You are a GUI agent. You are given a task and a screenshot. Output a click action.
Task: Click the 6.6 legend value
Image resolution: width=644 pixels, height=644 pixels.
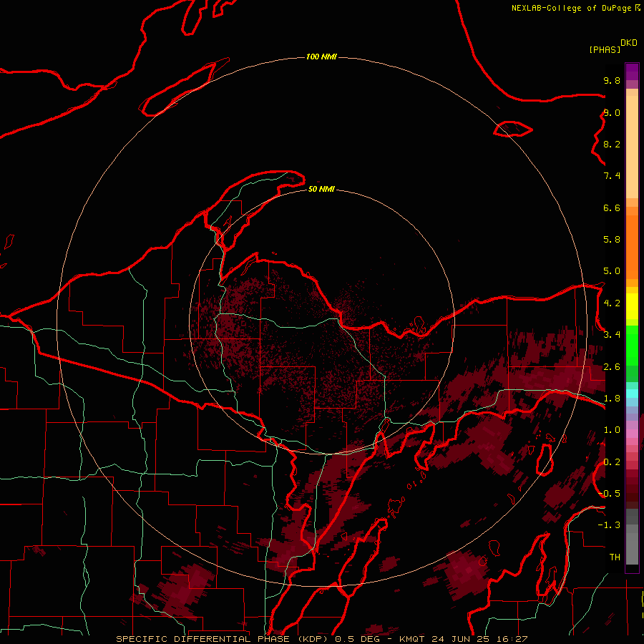(x=612, y=208)
